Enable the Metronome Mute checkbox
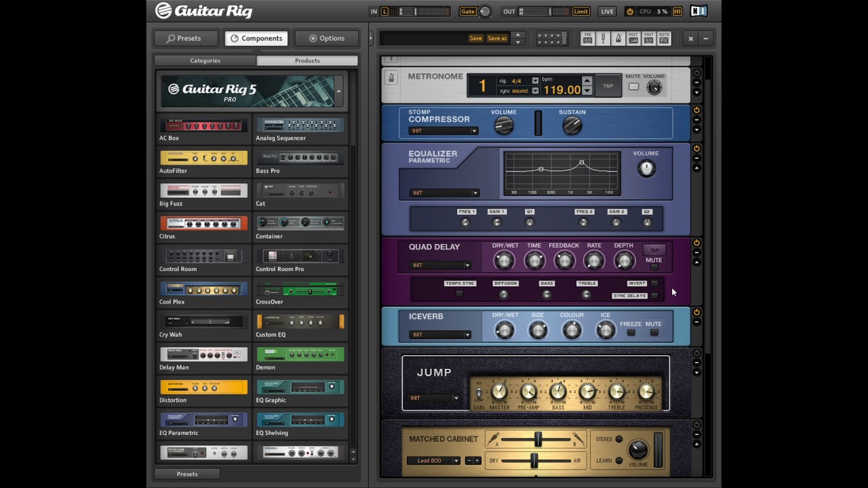 tap(633, 87)
